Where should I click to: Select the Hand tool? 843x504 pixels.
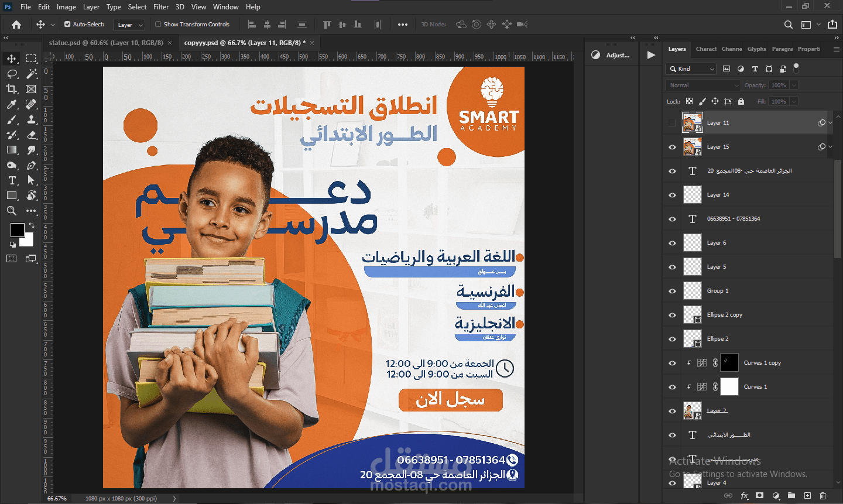pyautogui.click(x=31, y=196)
